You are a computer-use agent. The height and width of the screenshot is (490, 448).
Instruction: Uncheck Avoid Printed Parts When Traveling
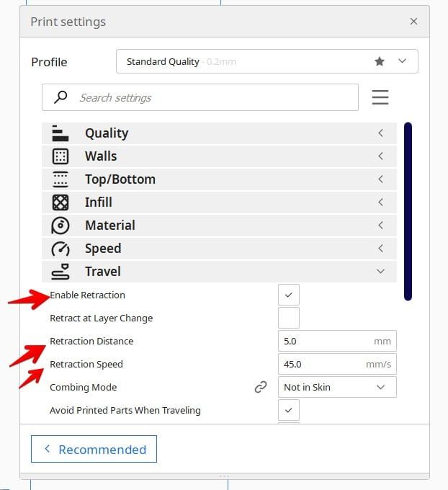pos(288,410)
